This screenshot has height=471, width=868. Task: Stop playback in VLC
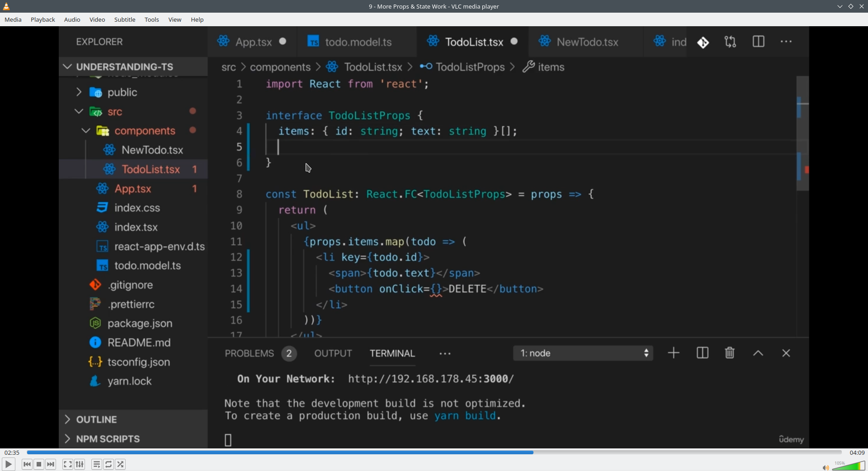pyautogui.click(x=39, y=464)
